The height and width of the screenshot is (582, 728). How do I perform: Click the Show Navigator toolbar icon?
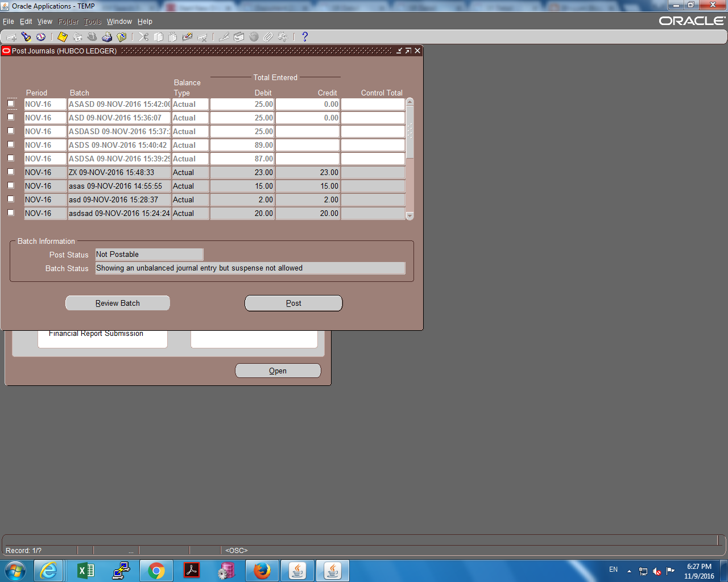[40, 36]
